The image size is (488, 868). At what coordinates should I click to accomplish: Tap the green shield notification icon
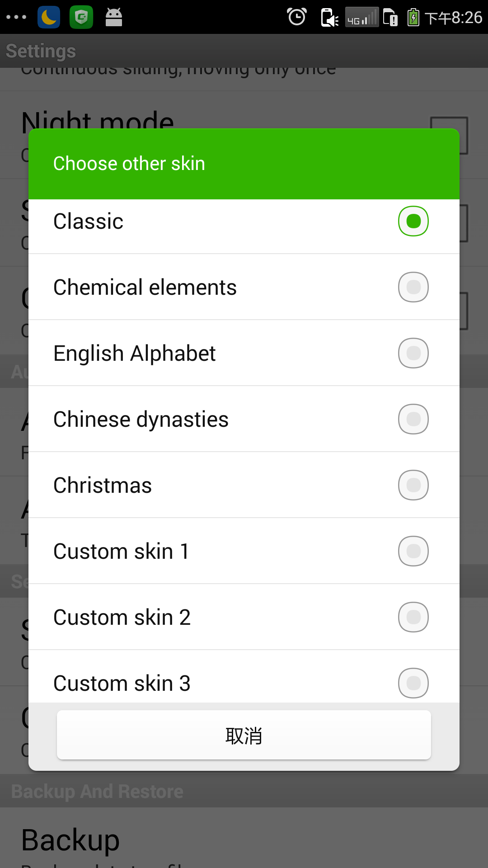[x=81, y=17]
